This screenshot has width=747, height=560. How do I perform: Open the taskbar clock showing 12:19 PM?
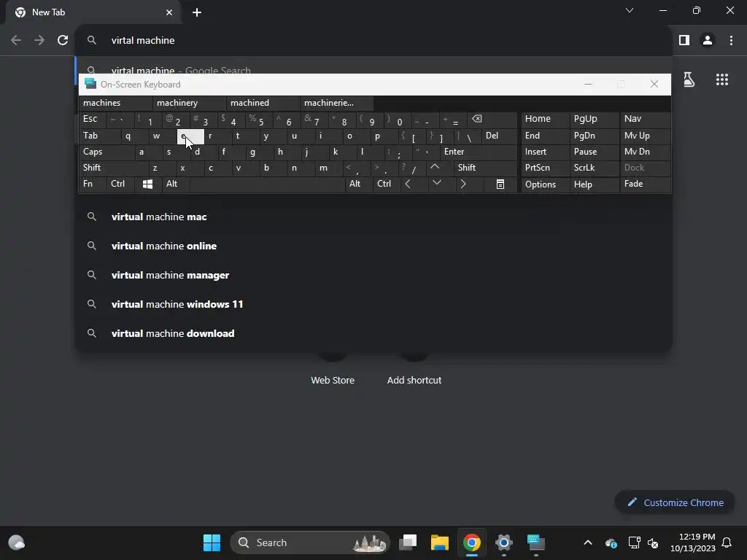[693, 542]
